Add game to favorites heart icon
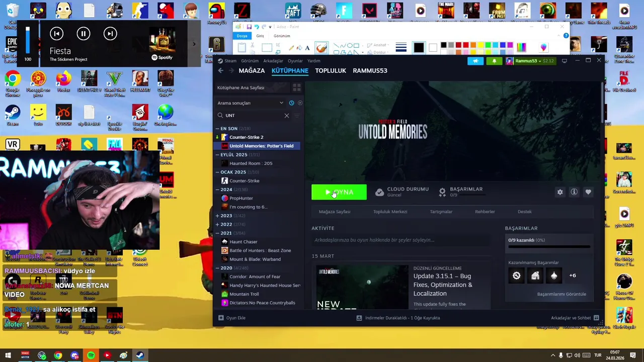 pos(588,192)
